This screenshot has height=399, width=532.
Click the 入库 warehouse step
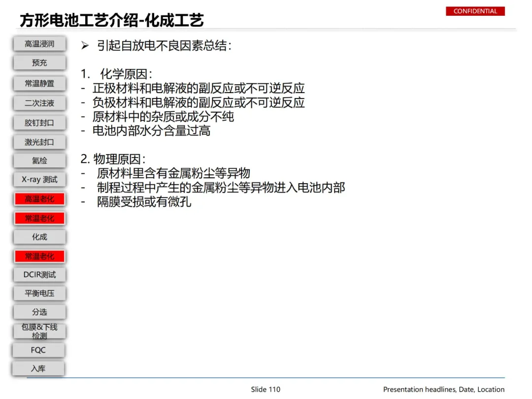coord(38,369)
